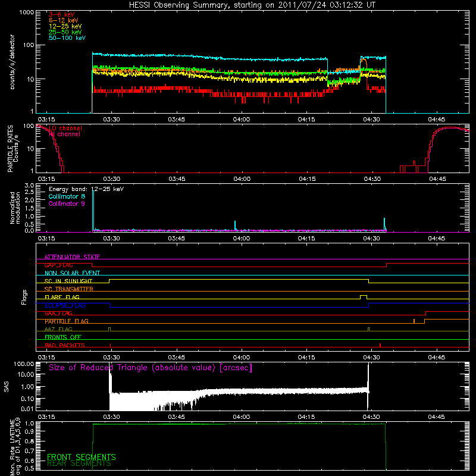Image resolution: width=476 pixels, height=476 pixels.
Task: Click the SAA_FLAG label
Action: tap(58, 314)
